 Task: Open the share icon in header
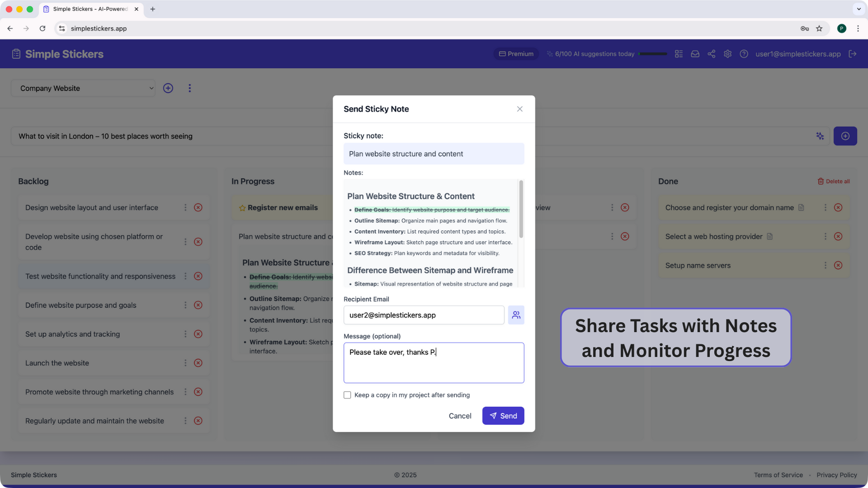[x=711, y=54]
